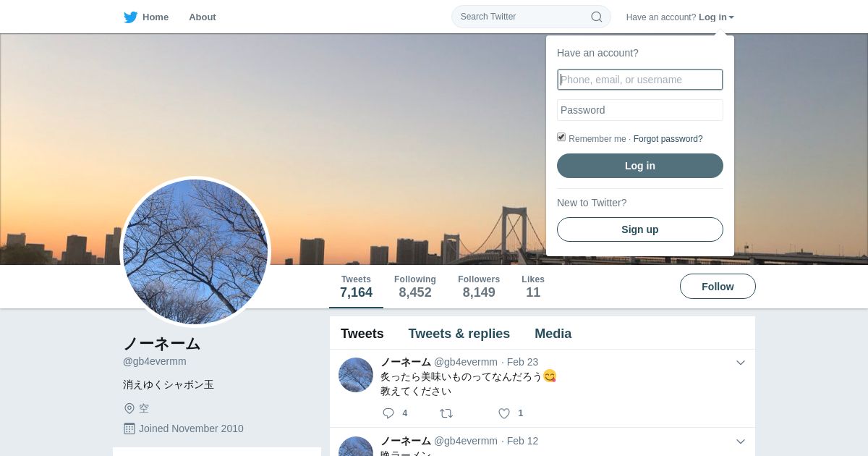Reply to the Feb 23 tweet
868x456 pixels.
click(x=388, y=413)
